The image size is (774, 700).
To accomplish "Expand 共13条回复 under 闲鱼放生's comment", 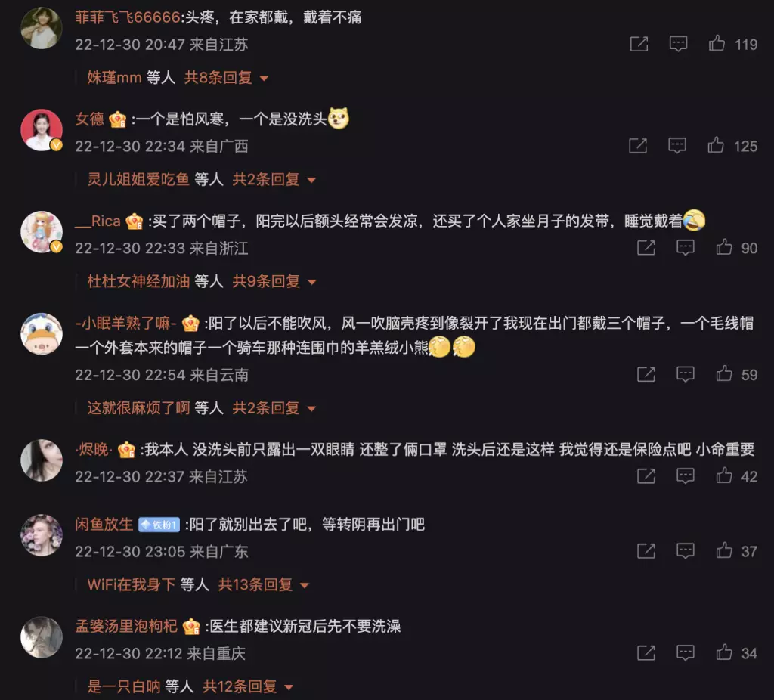I will coord(264,585).
